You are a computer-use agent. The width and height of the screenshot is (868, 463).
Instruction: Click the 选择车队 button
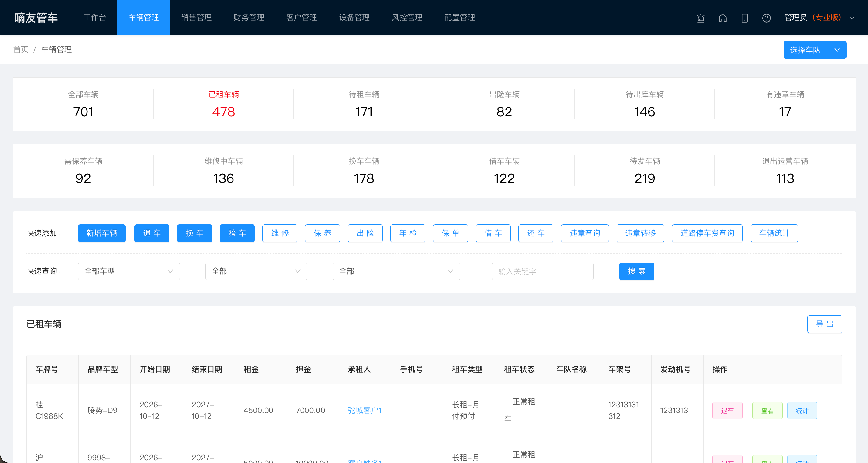(805, 50)
